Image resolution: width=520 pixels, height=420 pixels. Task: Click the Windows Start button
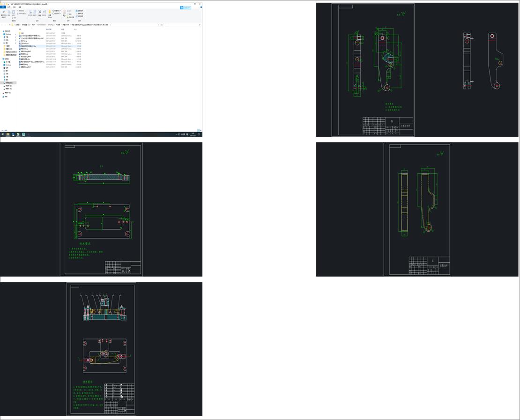click(3, 134)
